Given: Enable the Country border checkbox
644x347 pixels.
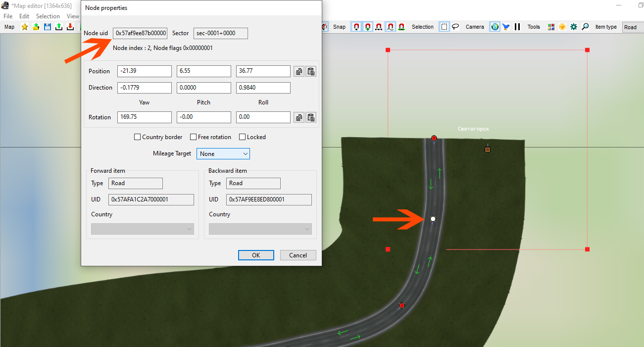Looking at the screenshot, I should (138, 137).
